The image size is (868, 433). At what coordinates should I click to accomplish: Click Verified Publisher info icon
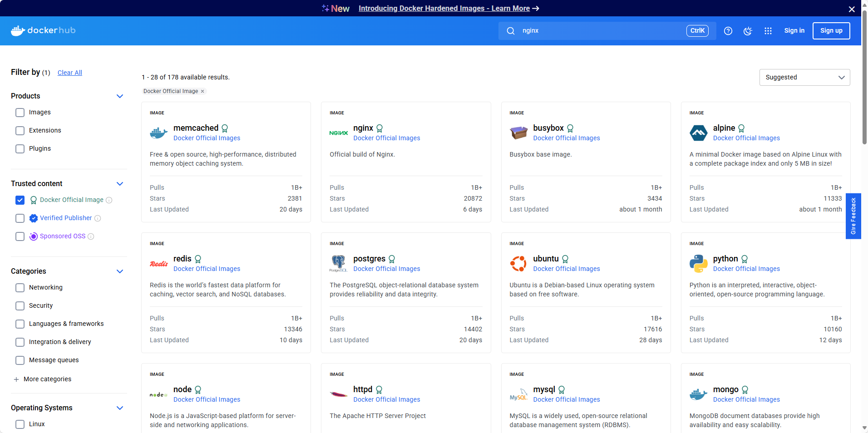pos(98,218)
